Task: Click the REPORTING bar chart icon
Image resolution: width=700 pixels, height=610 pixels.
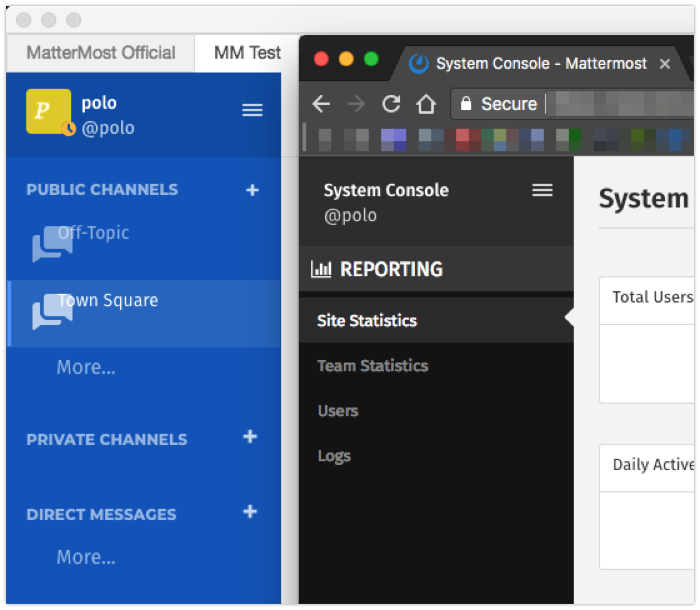Action: pyautogui.click(x=321, y=269)
